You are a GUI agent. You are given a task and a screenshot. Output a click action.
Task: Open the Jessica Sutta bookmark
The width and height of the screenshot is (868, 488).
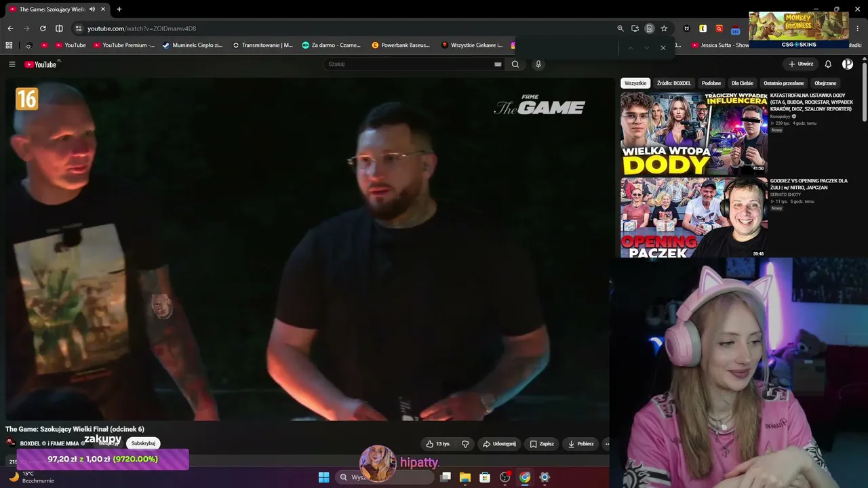click(720, 45)
